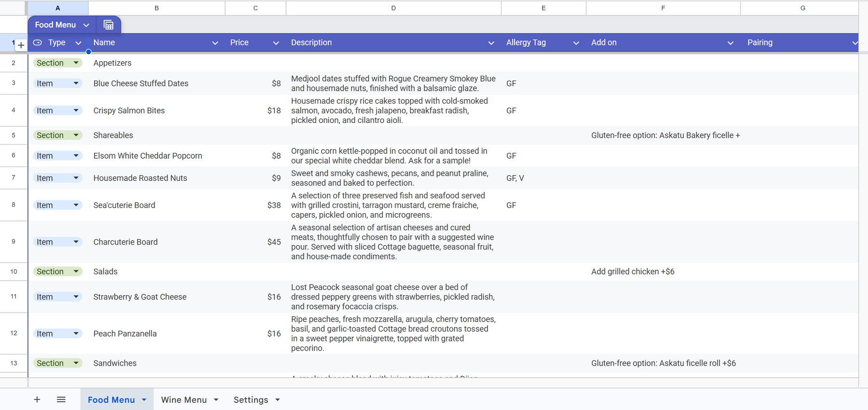Open the table view icon beside Food Menu
Screen dimensions: 868x410
tap(108, 25)
